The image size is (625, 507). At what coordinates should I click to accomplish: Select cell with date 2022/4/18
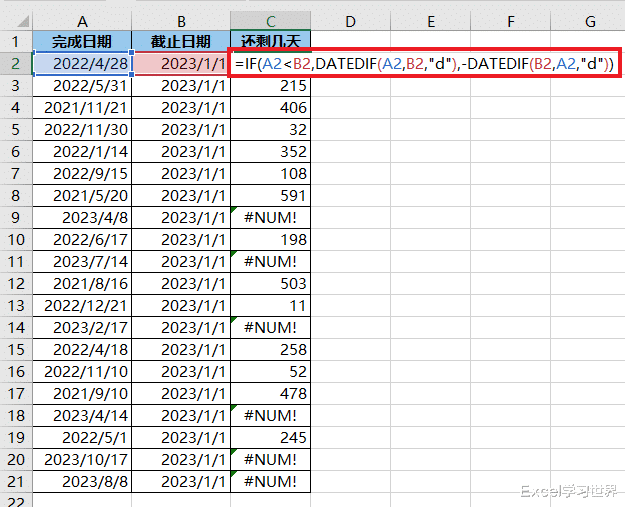82,350
